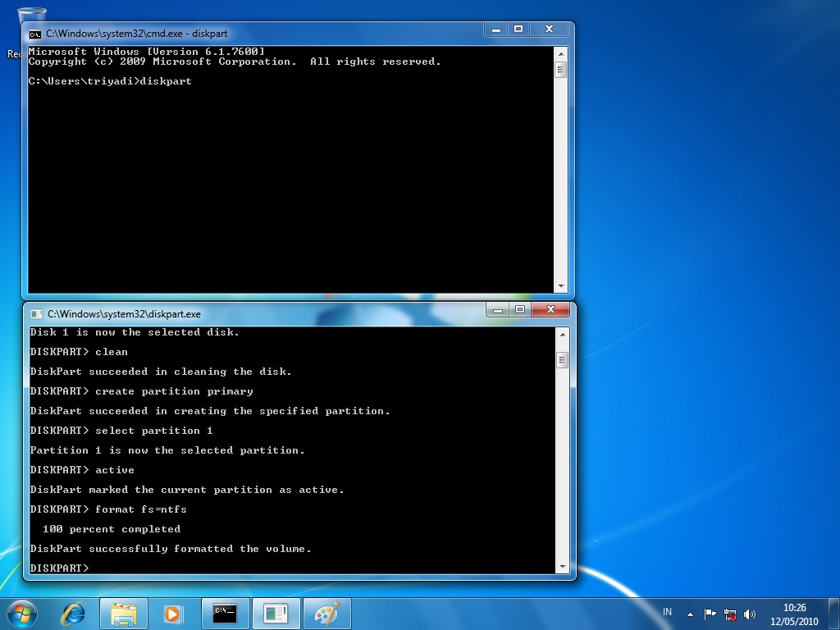Click scroll up arrow in diskpart.exe window

tap(563, 335)
